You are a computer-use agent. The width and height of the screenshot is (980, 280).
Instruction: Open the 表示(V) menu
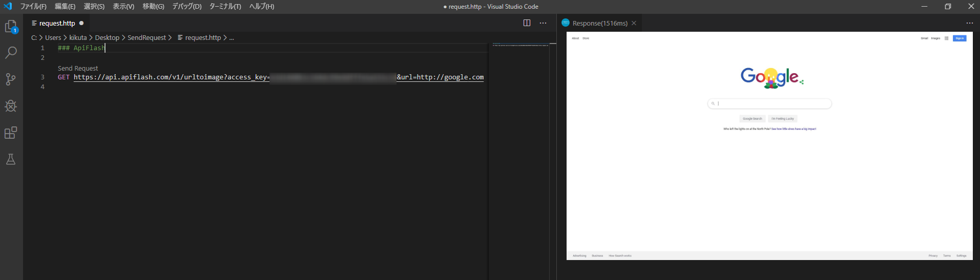123,7
